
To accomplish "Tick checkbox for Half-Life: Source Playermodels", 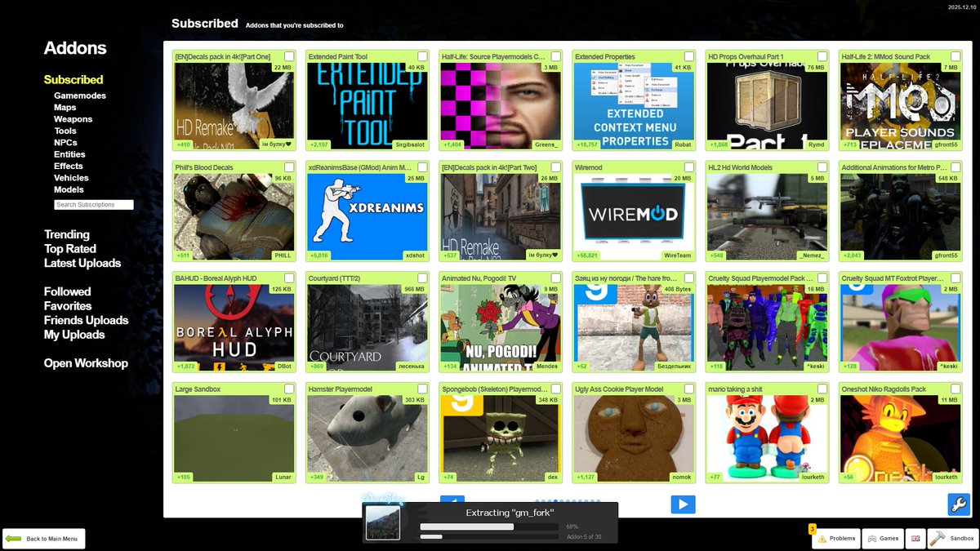I will point(555,56).
